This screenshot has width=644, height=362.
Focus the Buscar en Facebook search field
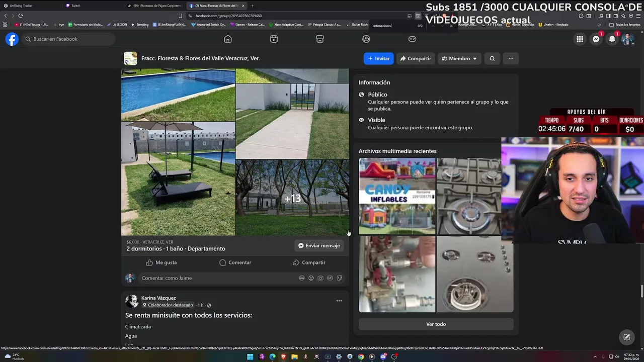68,39
